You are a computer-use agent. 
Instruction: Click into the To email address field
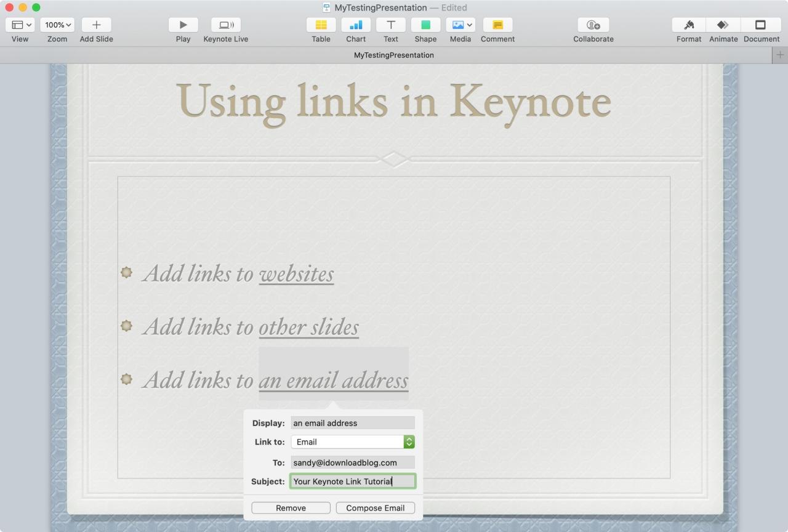(352, 462)
